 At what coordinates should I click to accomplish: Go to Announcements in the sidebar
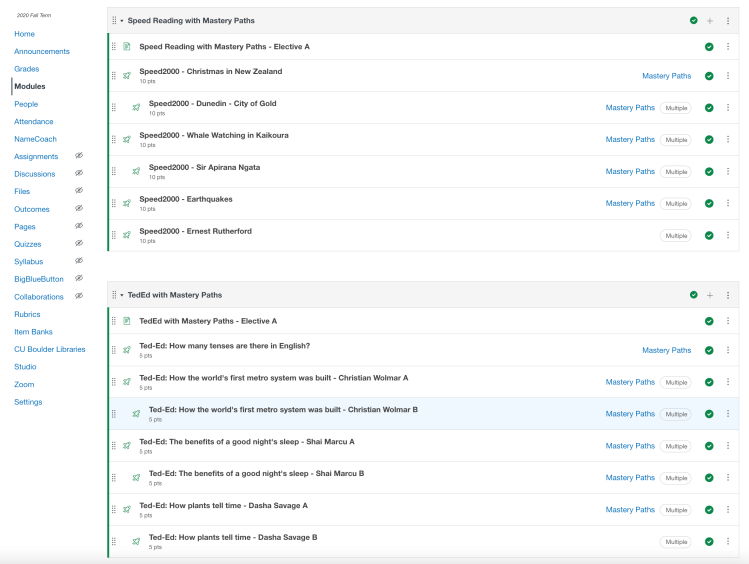point(42,51)
